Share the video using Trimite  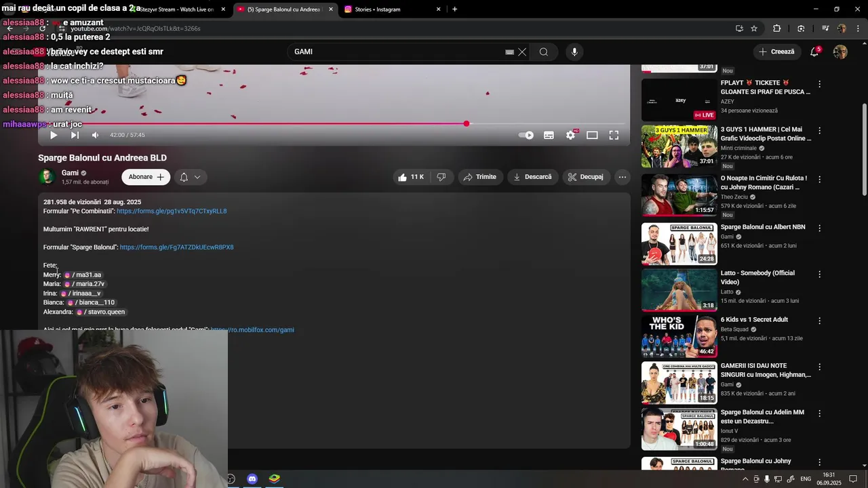480,177
